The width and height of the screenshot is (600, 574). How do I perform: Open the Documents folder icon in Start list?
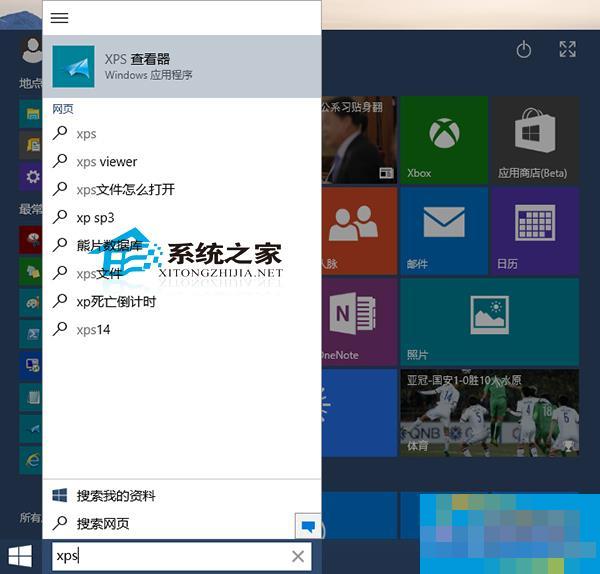(31, 145)
